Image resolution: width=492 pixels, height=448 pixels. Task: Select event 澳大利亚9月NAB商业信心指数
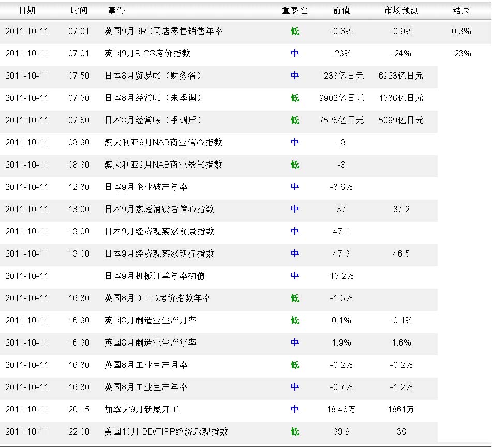pos(163,143)
